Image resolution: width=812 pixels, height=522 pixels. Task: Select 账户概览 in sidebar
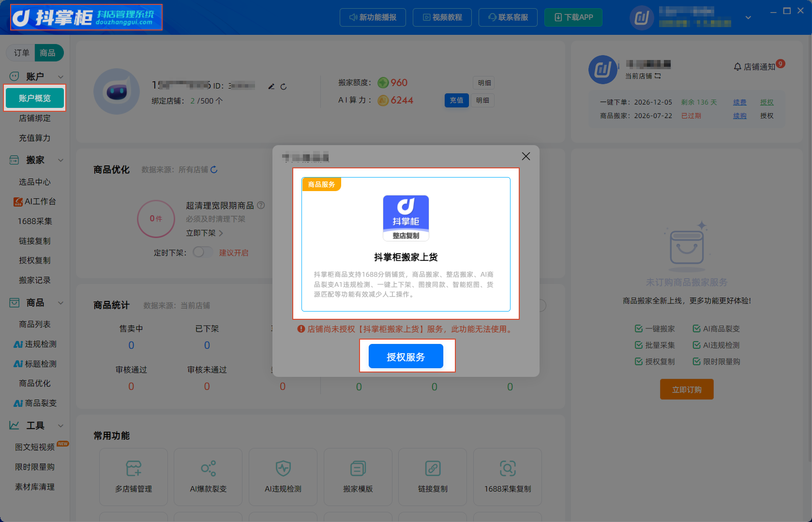pyautogui.click(x=35, y=98)
